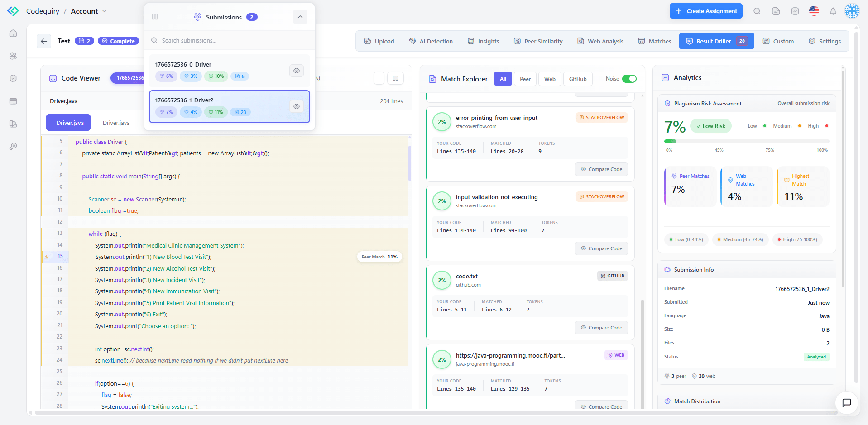This screenshot has height=425, width=868.
Task: Switch to the Peer Similarity tab
Action: point(538,41)
